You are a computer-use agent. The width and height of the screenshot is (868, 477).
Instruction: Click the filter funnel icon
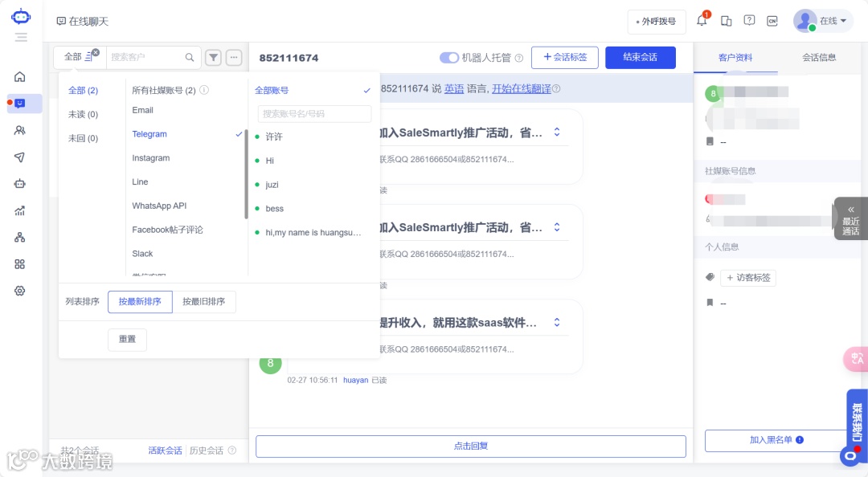[x=213, y=57]
